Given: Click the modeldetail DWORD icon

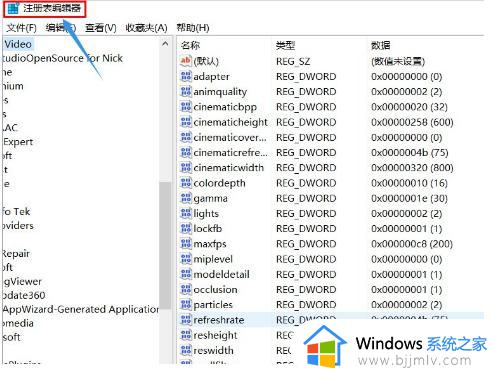Looking at the screenshot, I should pyautogui.click(x=186, y=274).
